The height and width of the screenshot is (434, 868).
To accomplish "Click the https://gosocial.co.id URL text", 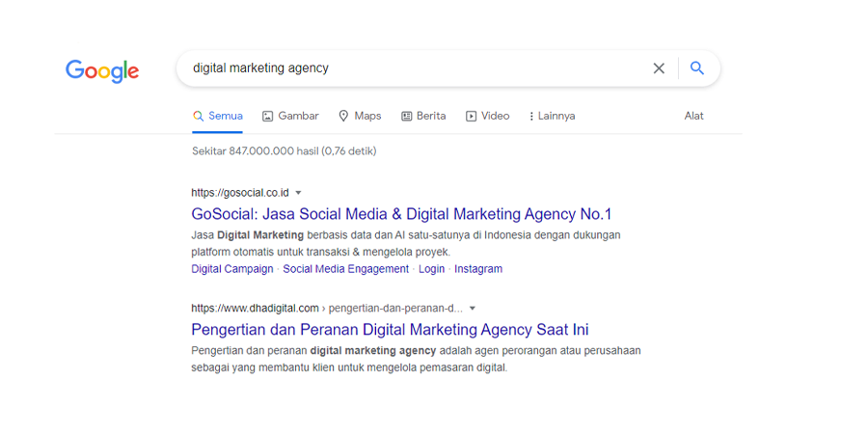I will [240, 193].
